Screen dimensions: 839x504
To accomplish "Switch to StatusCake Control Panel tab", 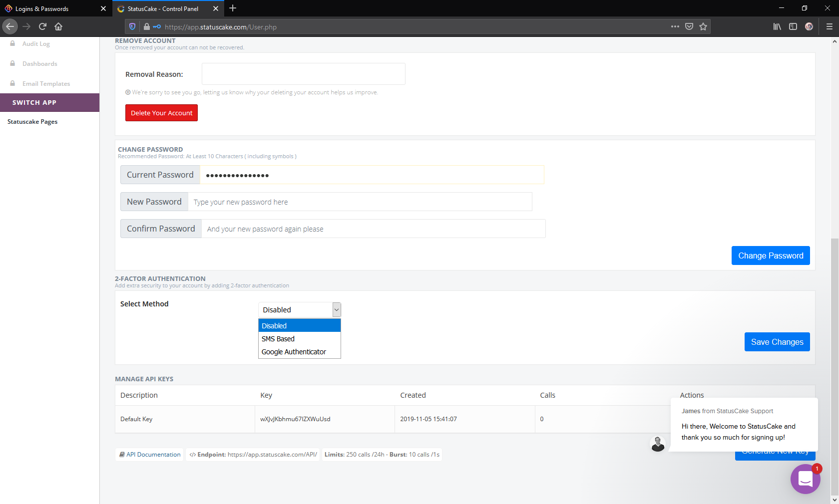I will pyautogui.click(x=168, y=8).
